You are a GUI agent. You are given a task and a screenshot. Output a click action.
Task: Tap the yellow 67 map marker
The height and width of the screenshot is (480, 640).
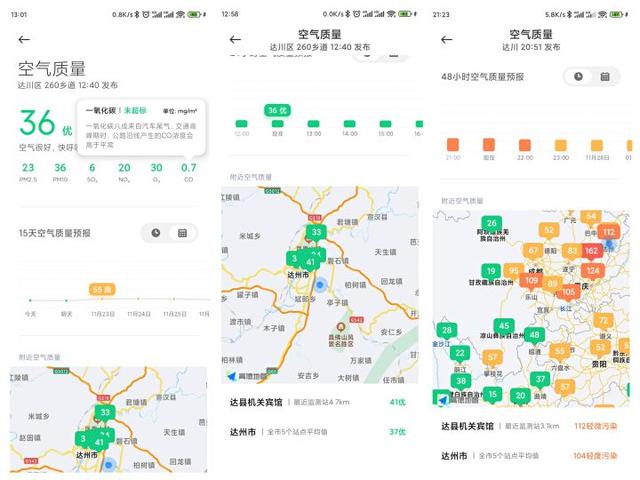[x=533, y=251]
